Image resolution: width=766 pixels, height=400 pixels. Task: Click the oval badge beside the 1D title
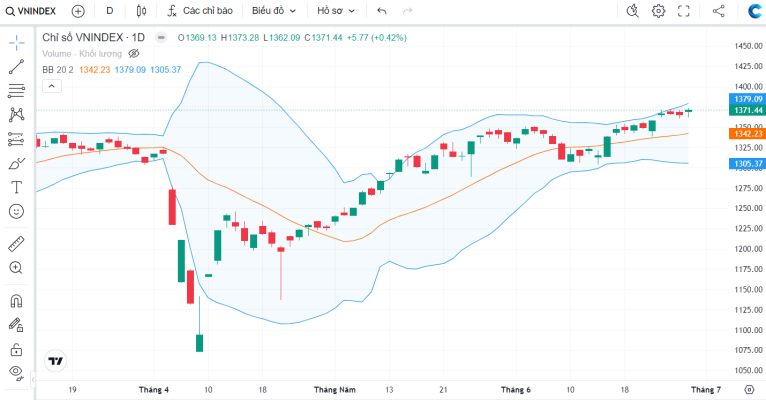point(161,38)
